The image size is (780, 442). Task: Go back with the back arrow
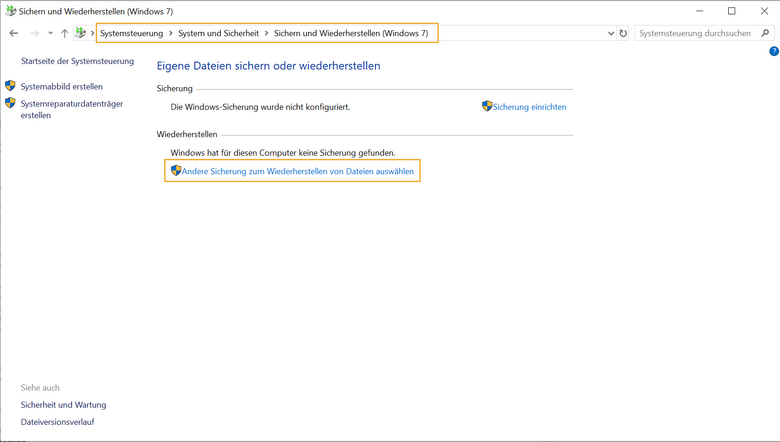coord(14,33)
